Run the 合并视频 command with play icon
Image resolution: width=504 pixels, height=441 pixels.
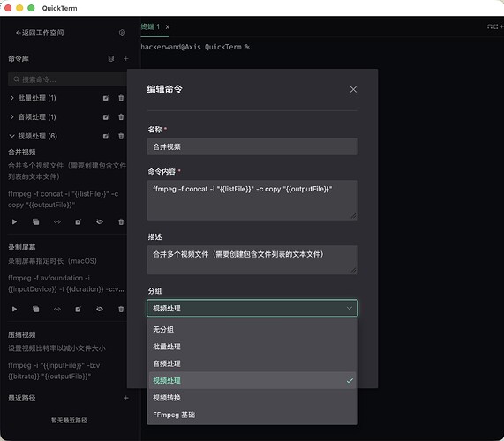click(14, 221)
